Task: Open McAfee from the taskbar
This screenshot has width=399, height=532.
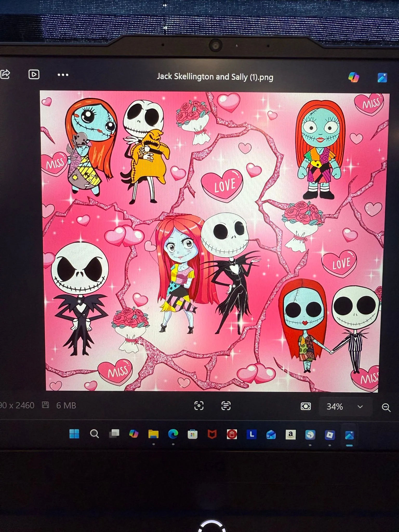Action: [212, 434]
